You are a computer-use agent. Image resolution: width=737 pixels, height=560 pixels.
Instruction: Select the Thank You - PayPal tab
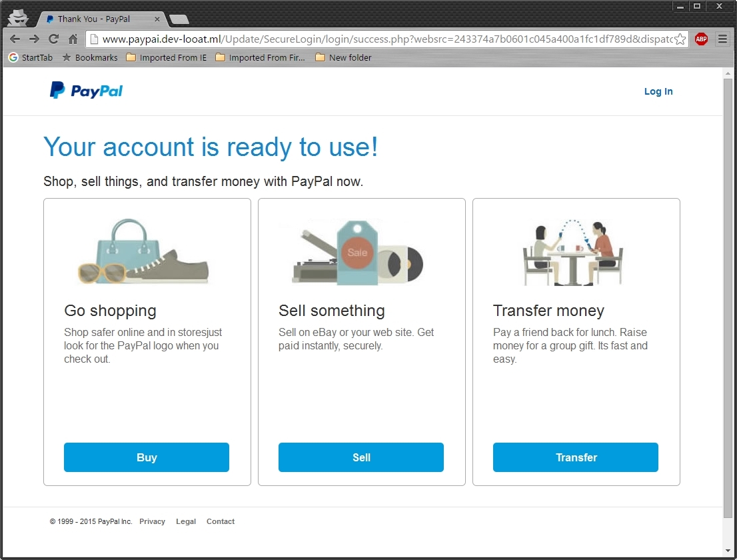100,19
